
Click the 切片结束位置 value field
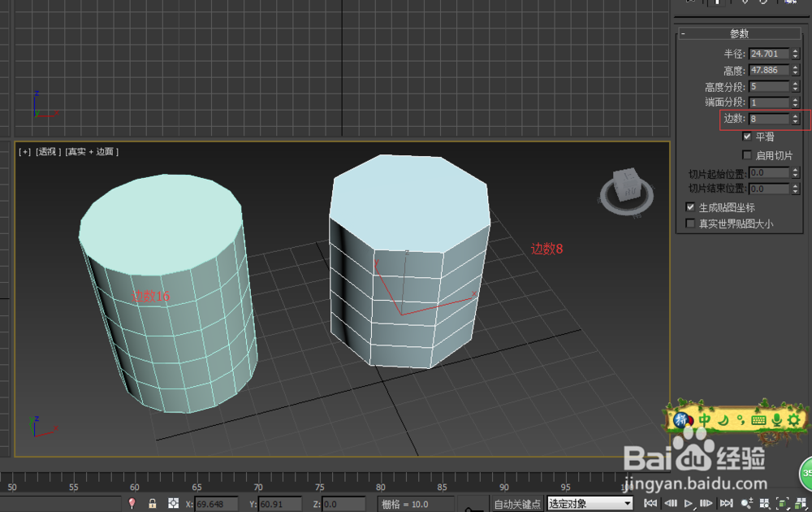click(769, 189)
